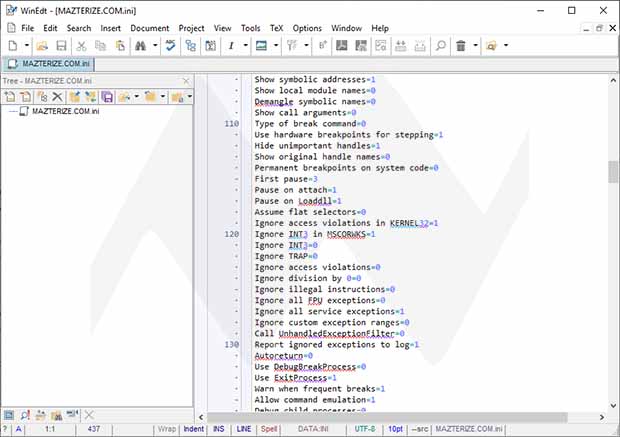Click the trash can erase icon
Screen dimensions: 620x437
(x=461, y=45)
